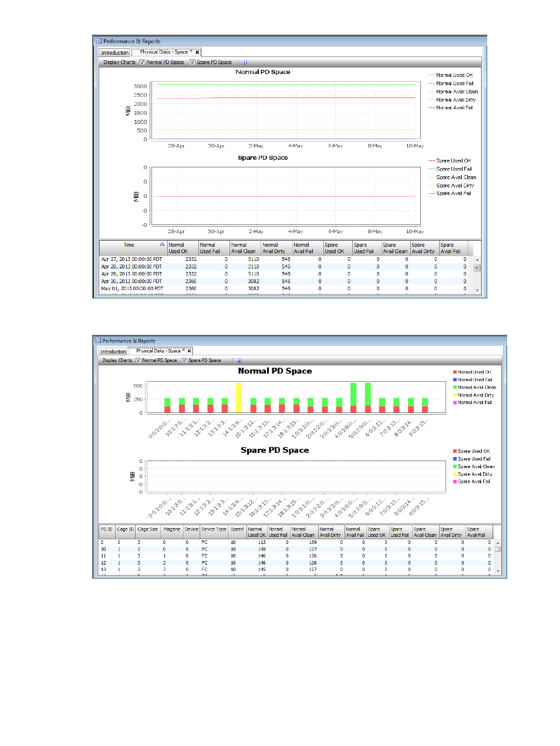Click magenta Spare Avail Fail swatch in bar-chart legend
560x746 pixels.
455,482
